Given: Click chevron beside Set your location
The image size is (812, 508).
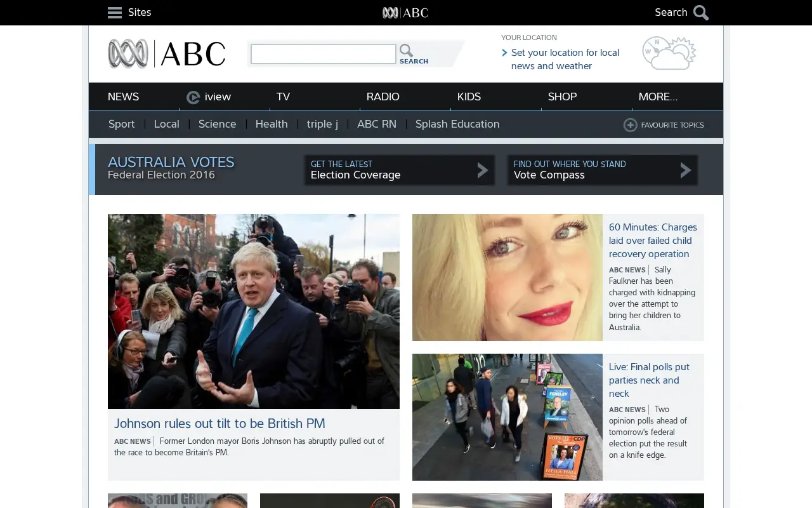Looking at the screenshot, I should (x=504, y=53).
